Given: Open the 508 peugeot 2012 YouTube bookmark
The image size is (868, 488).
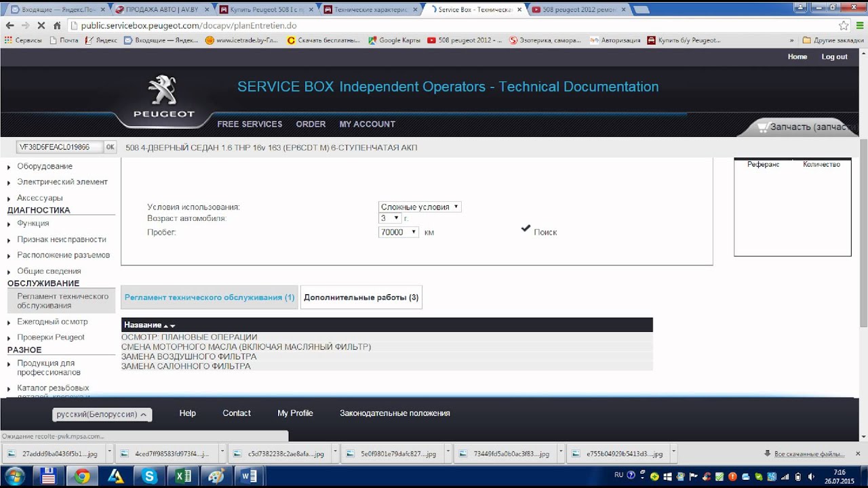Looking at the screenshot, I should point(465,40).
